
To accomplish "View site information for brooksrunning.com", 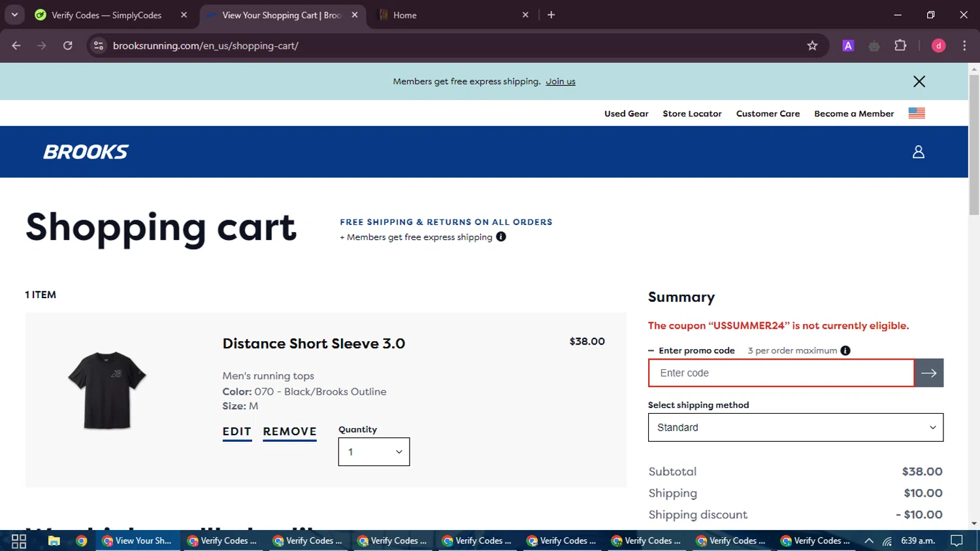I will (99, 46).
